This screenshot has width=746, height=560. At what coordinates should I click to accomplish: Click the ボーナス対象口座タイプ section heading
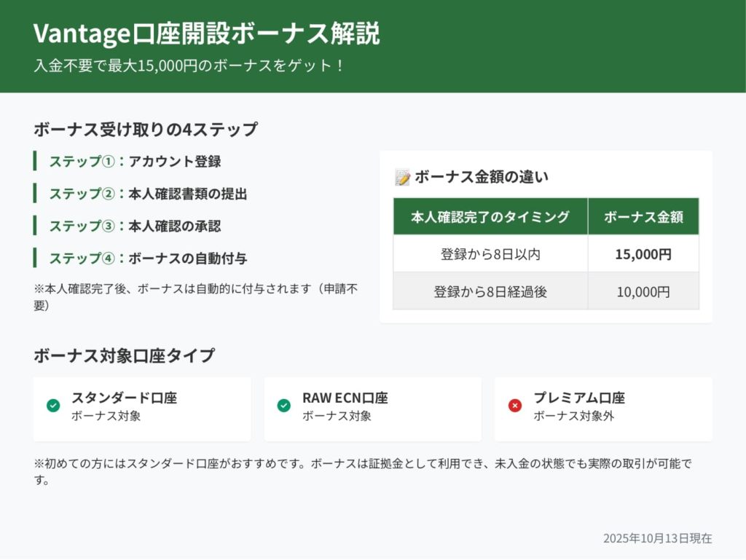124,356
